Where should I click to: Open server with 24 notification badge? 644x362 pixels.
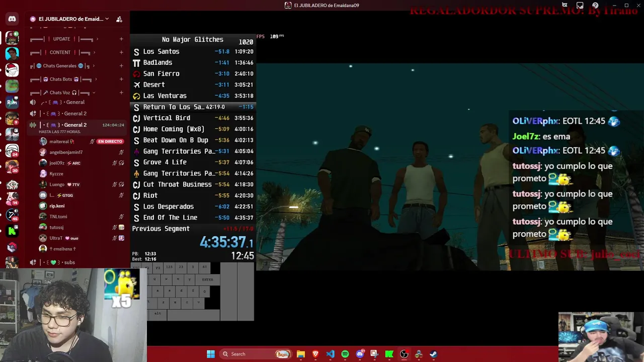(12, 150)
